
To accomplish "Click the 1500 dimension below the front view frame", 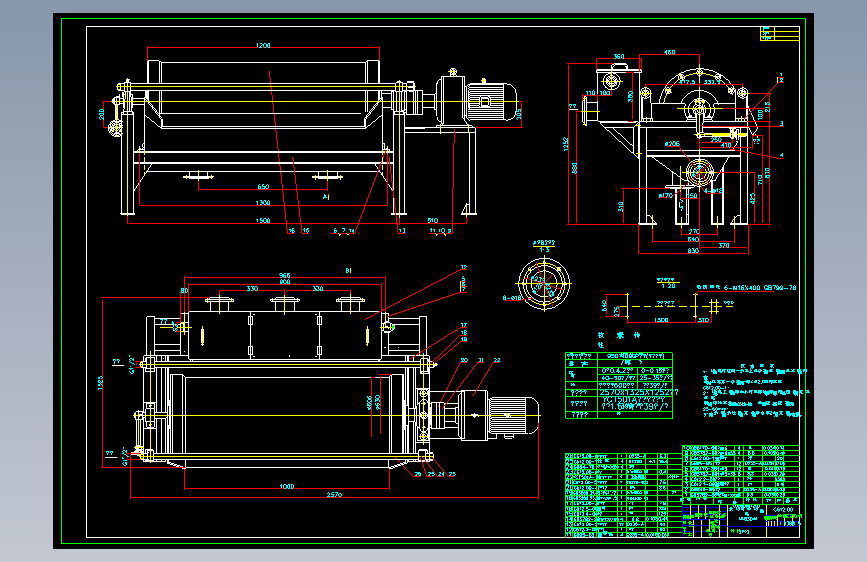I will (263, 221).
